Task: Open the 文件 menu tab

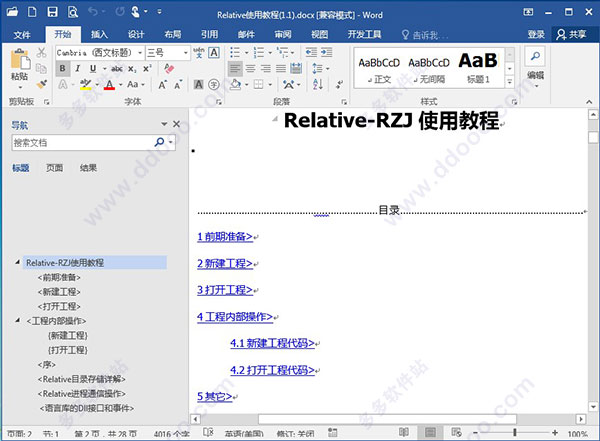Action: point(22,35)
